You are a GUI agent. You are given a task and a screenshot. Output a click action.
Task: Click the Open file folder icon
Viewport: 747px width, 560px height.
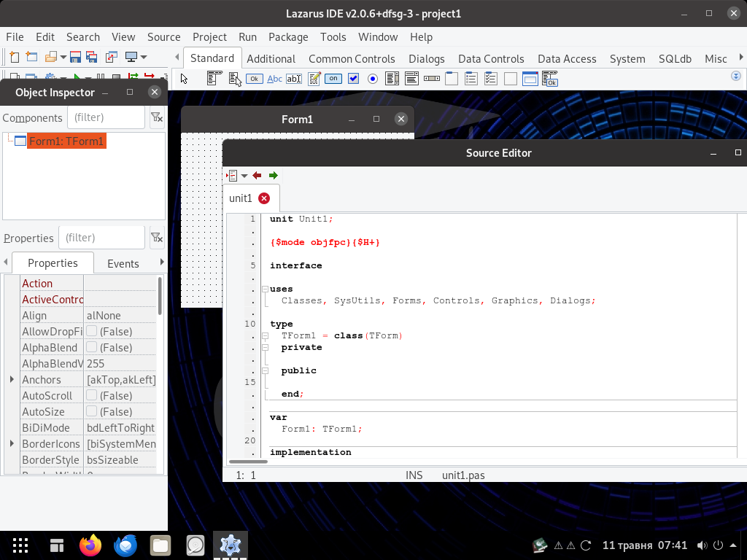pos(50,57)
